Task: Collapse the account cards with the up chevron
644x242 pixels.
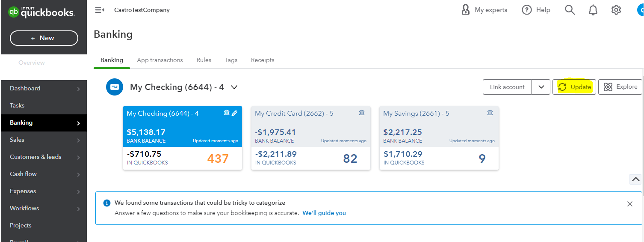Action: 635,179
